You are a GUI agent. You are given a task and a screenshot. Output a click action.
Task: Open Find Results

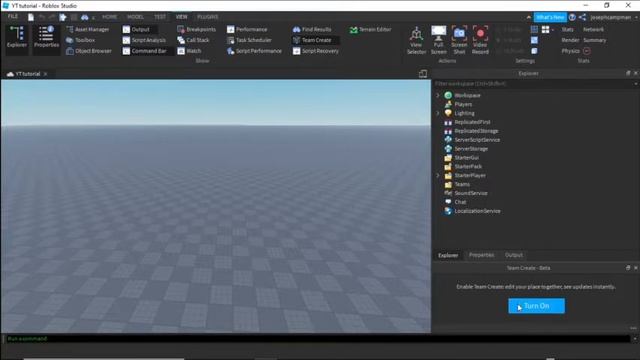[x=312, y=29]
